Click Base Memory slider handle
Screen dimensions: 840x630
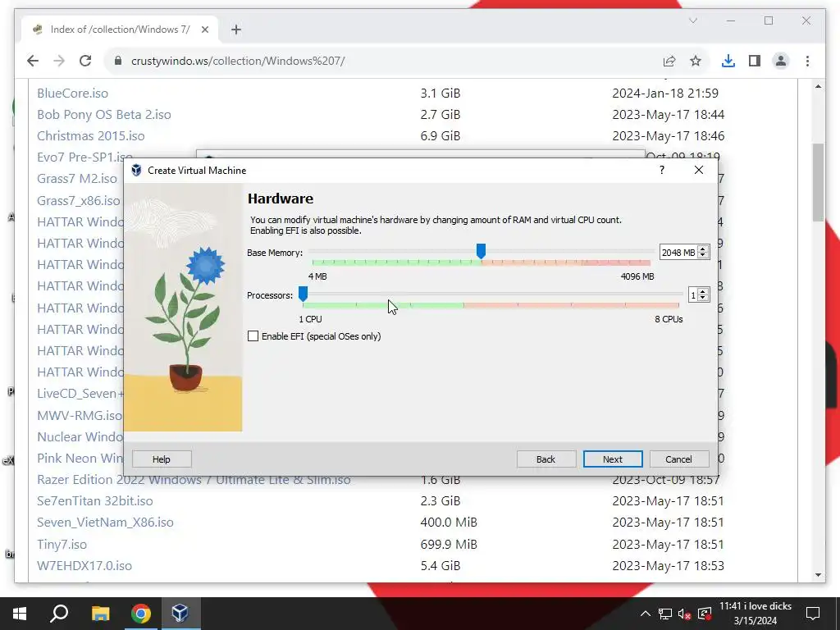481,251
